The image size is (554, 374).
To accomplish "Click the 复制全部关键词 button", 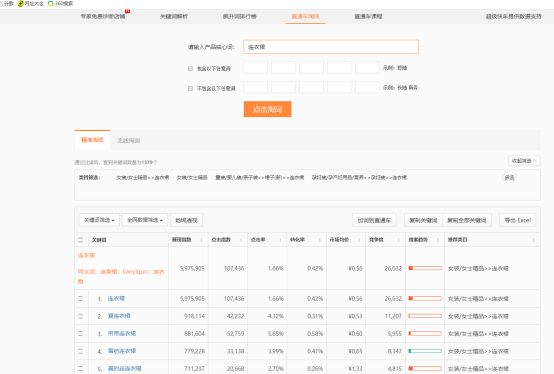I will (x=467, y=220).
